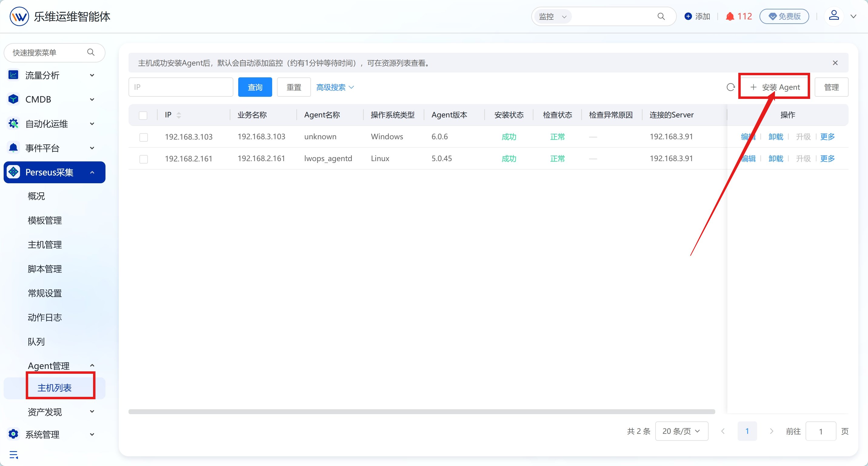This screenshot has height=466, width=868.
Task: Click the 前往 page number input
Action: click(x=820, y=431)
